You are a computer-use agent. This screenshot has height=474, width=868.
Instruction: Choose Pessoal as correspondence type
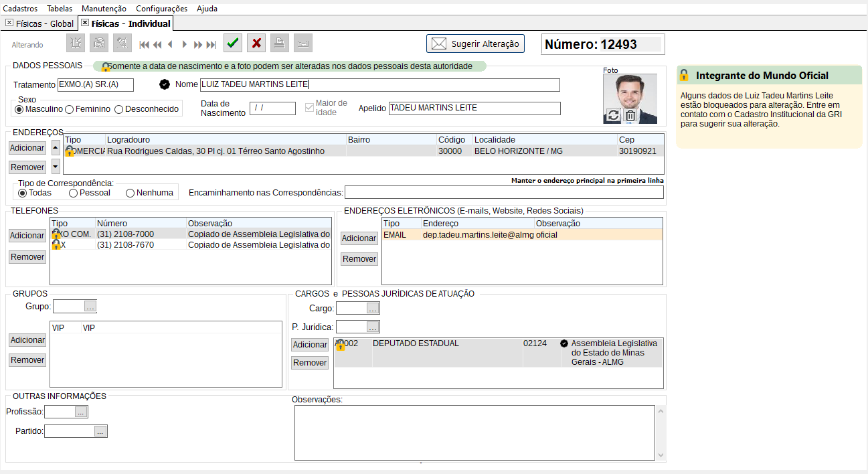coord(74,193)
